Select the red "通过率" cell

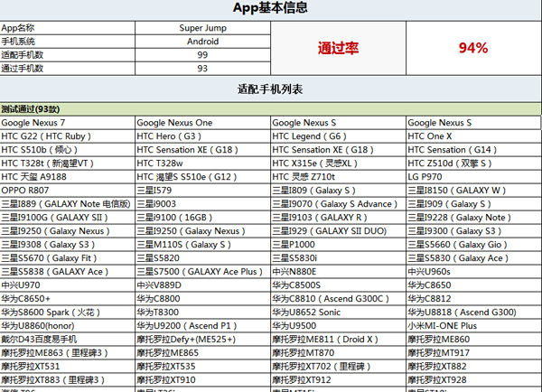[338, 48]
